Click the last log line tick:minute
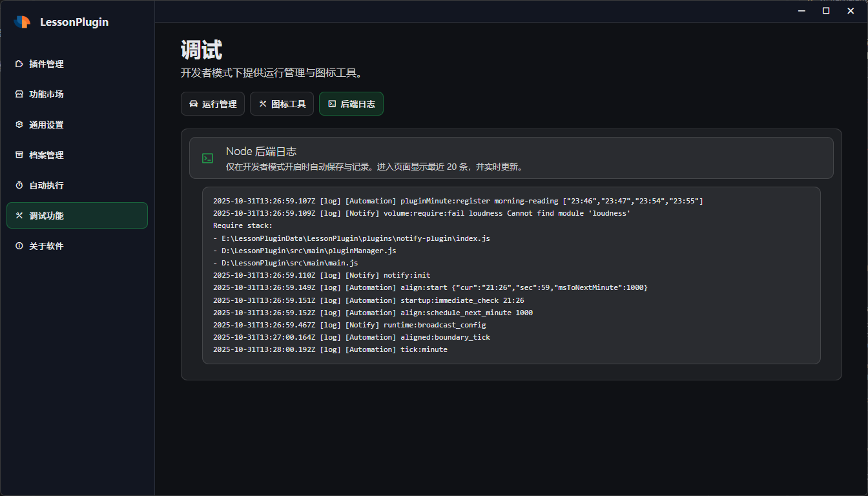 (x=330, y=349)
